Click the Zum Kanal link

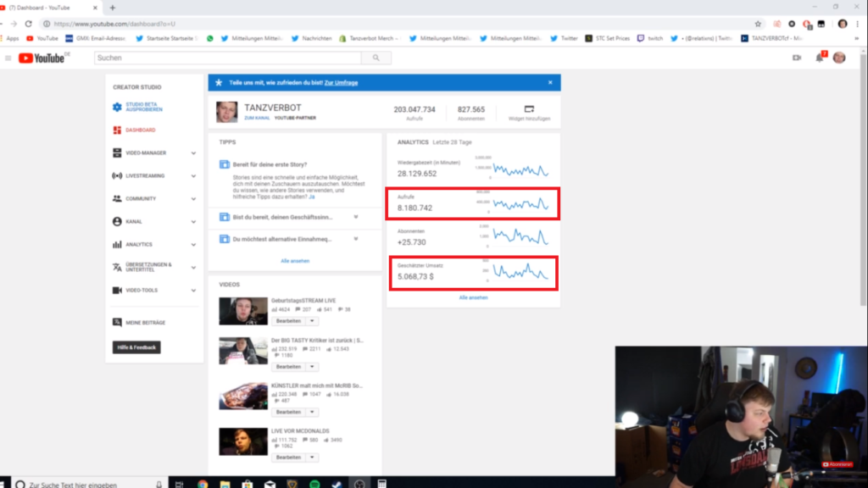click(x=258, y=118)
